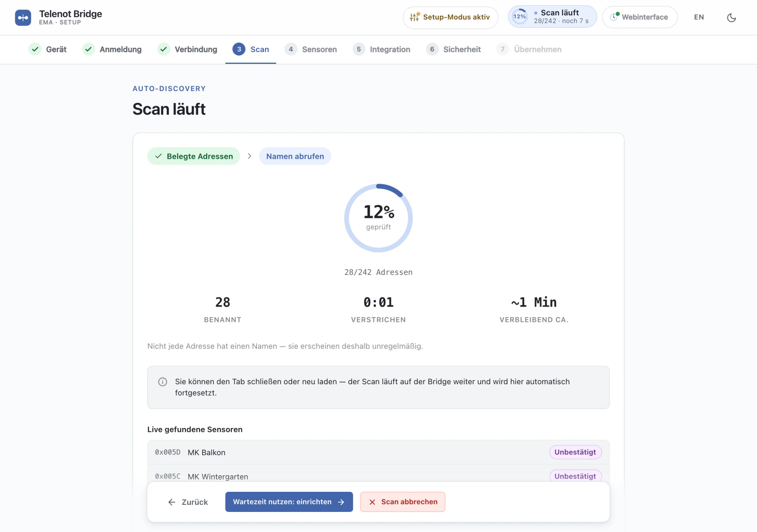Open the Scan läuft status pill
The width and height of the screenshot is (757, 532).
coord(552,17)
